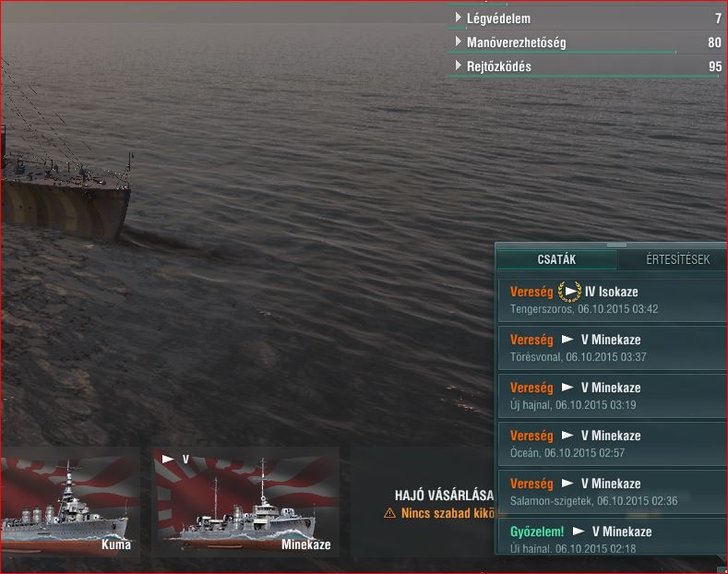Open the Vereség Isokaze Tengerszoros battle result

coord(612,300)
